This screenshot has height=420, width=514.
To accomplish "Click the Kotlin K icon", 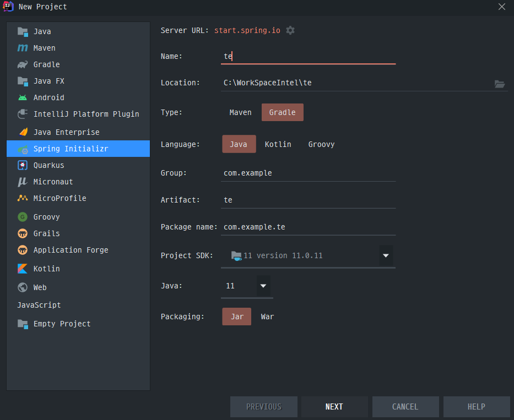I will pos(23,269).
